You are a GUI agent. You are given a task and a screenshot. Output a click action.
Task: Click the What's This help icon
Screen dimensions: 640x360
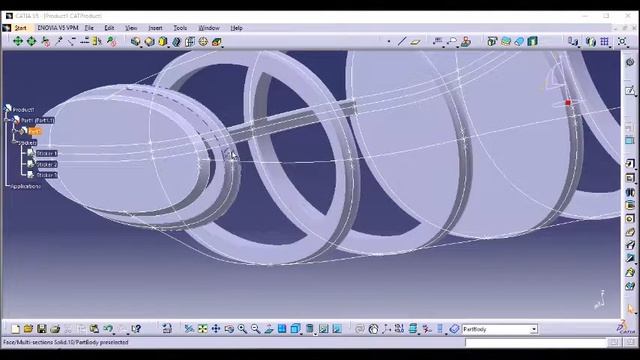136,329
